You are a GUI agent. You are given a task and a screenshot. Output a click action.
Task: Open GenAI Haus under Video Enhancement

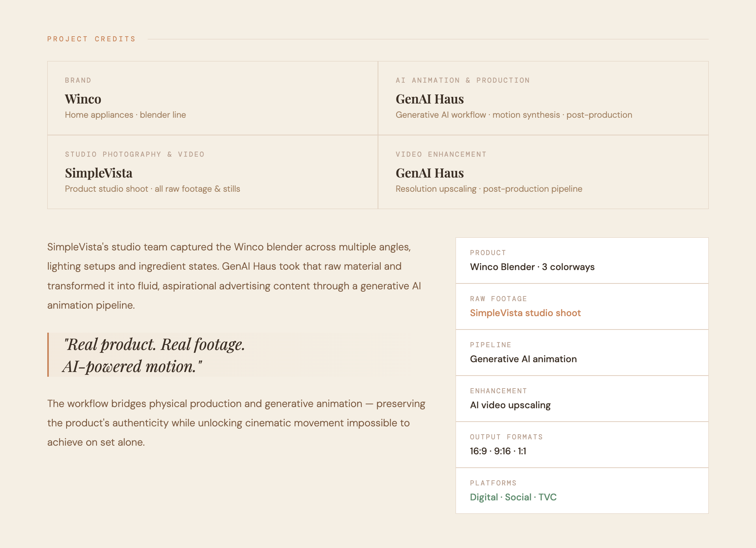[430, 173]
